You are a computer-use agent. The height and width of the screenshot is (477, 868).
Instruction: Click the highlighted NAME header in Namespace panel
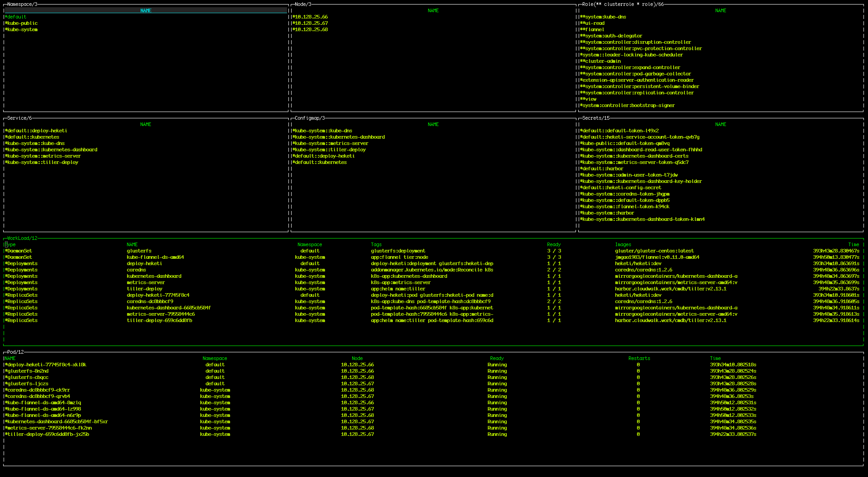point(146,10)
